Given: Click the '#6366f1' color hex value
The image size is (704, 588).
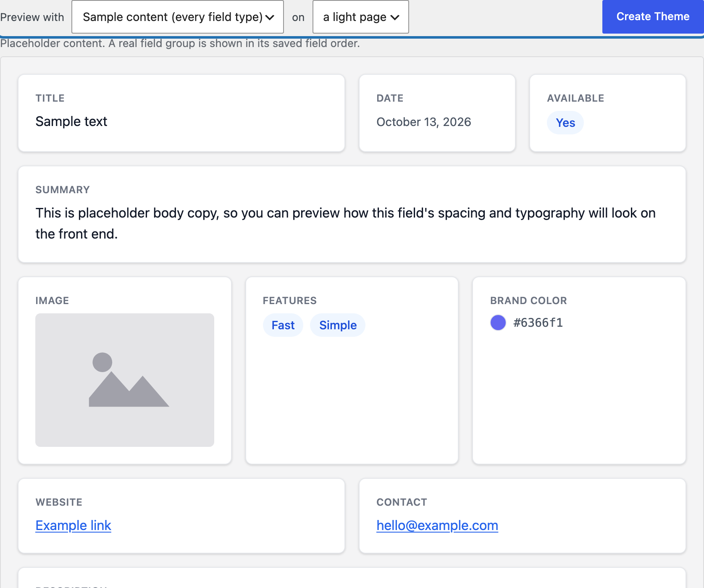Looking at the screenshot, I should click(x=538, y=323).
